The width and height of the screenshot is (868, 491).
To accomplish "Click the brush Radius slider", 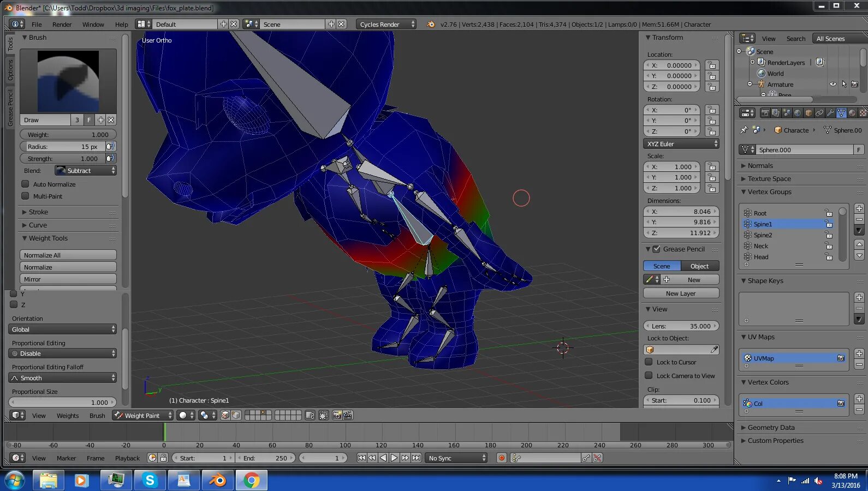I will pos(63,146).
